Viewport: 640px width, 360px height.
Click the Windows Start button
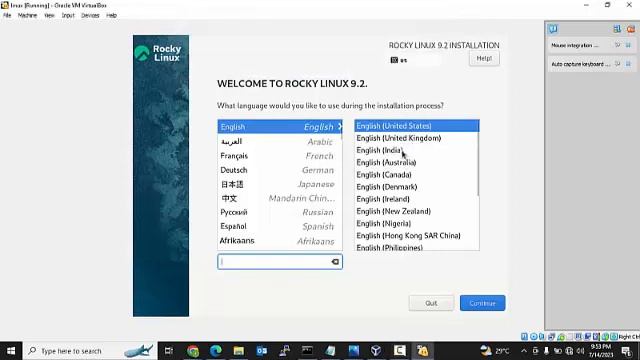click(x=11, y=351)
